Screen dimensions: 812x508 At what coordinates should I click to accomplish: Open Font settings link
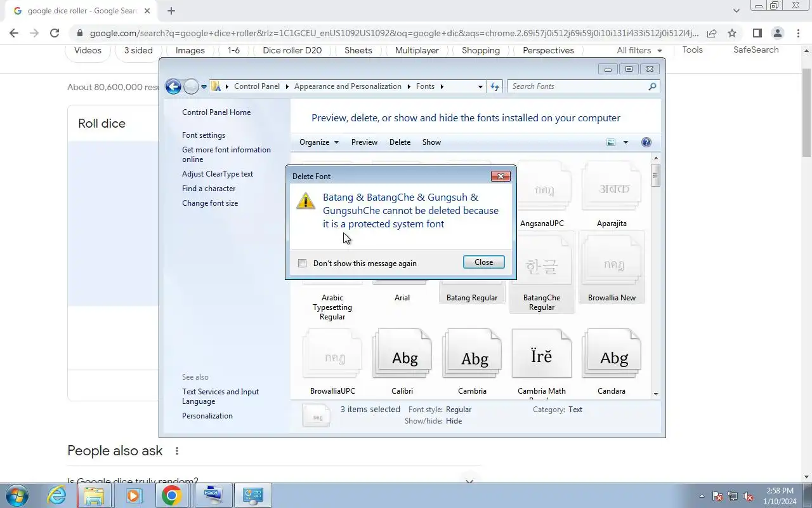pos(204,135)
